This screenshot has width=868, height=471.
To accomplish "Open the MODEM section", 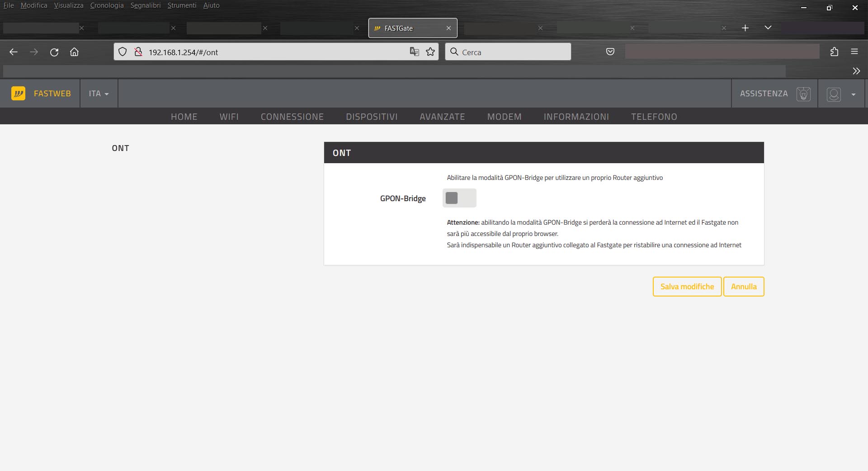I will pos(504,117).
